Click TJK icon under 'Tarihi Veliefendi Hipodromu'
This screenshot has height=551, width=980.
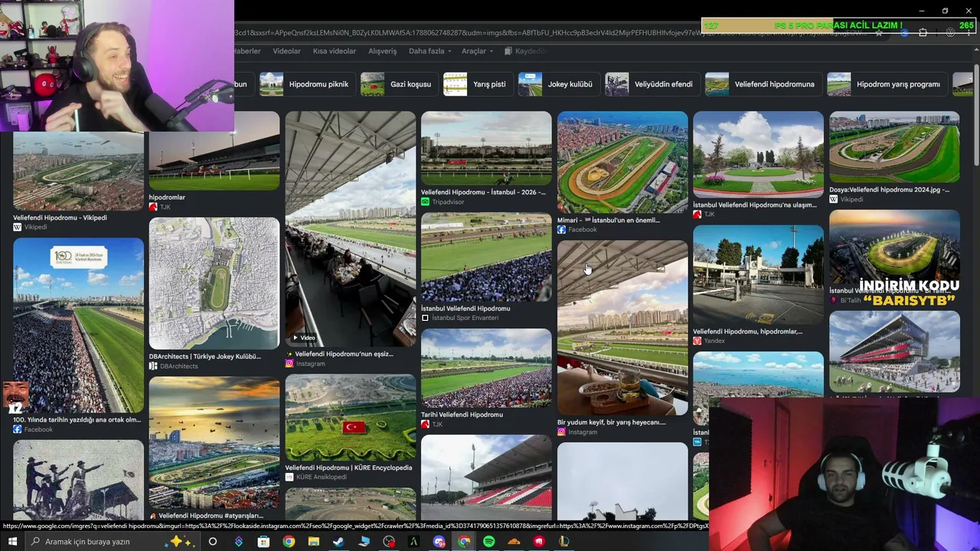pyautogui.click(x=425, y=425)
